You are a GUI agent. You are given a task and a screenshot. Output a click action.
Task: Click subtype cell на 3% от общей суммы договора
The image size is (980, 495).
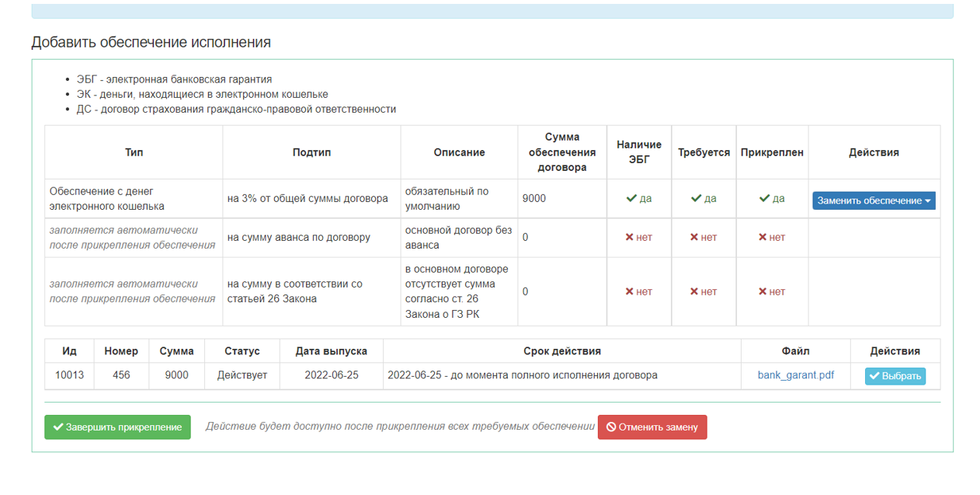(308, 199)
